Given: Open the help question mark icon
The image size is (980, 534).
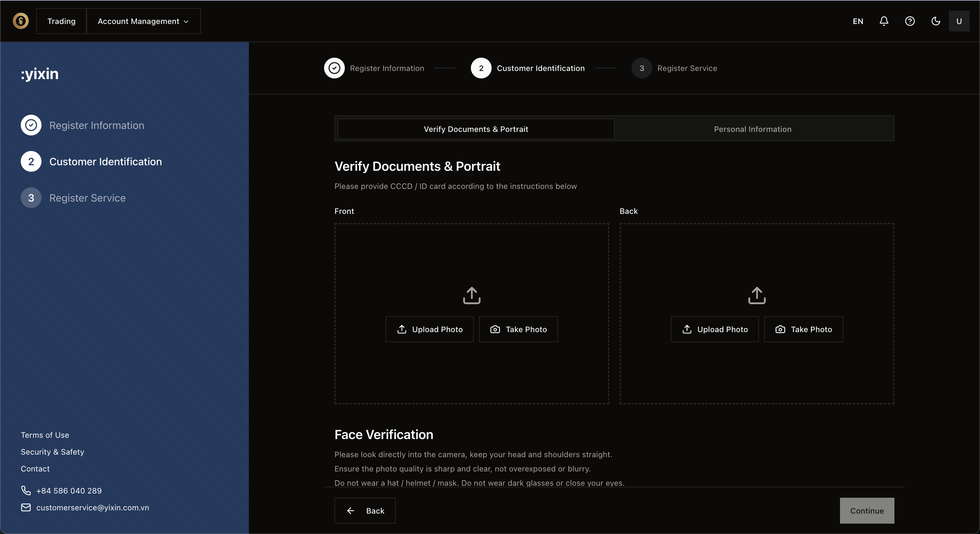Looking at the screenshot, I should click(x=910, y=21).
